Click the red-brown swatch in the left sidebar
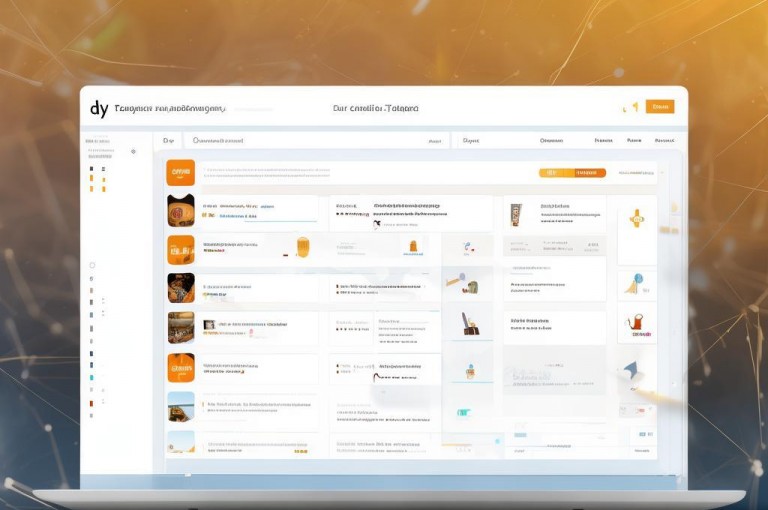The image size is (768, 510). [91, 403]
